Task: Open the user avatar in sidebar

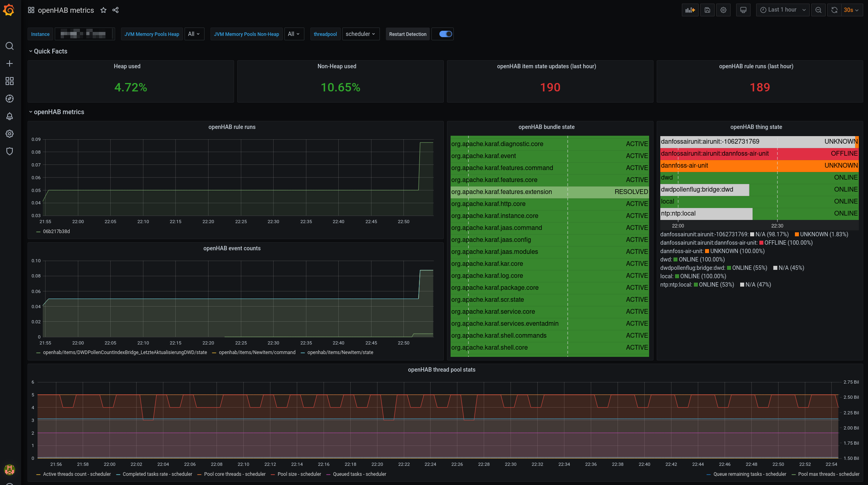Action: pyautogui.click(x=10, y=469)
